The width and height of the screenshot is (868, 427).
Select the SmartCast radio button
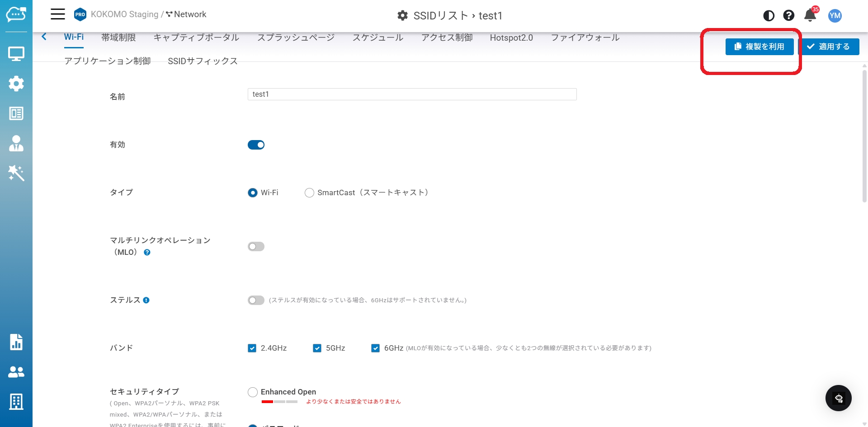[309, 193]
